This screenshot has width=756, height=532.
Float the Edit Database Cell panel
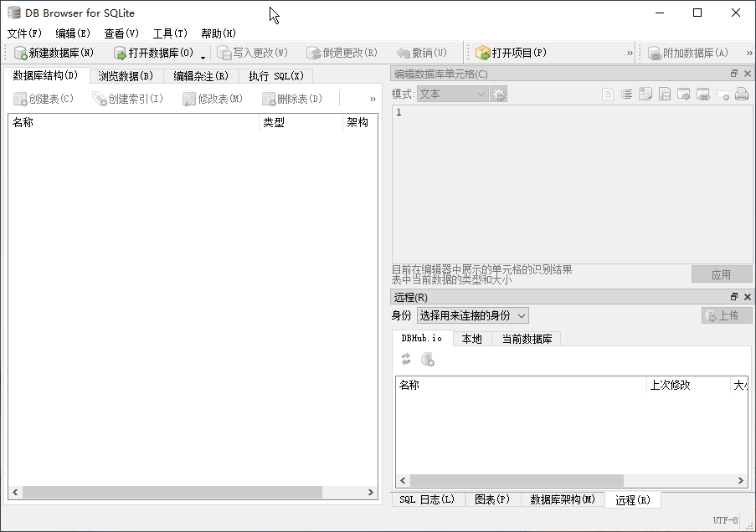click(x=734, y=74)
